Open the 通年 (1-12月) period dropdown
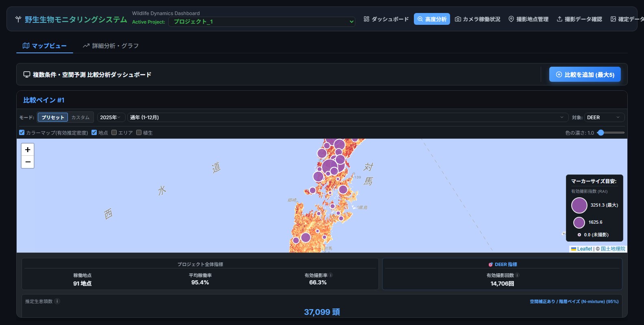Image resolution: width=644 pixels, height=325 pixels. 348,117
